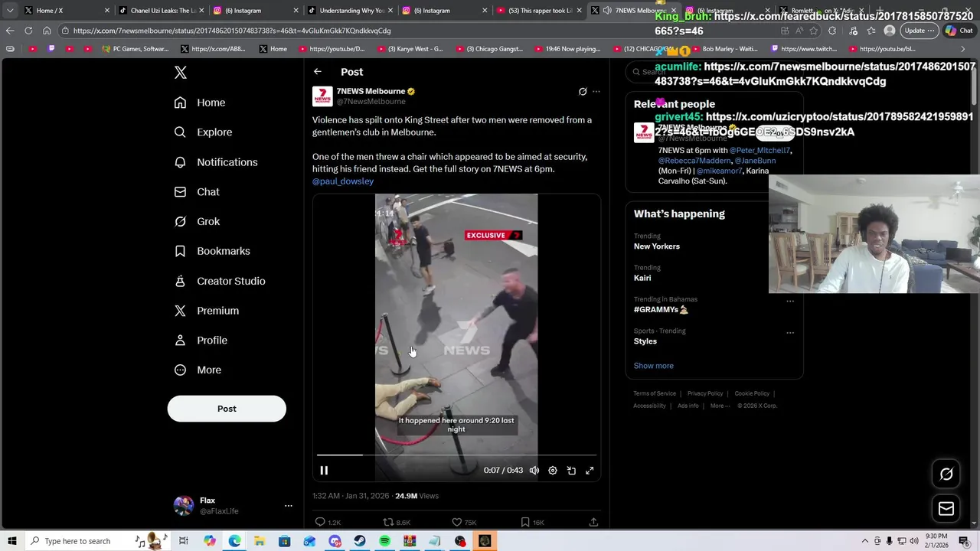
Task: Open more options for #GRAMMYs trend
Action: tap(790, 302)
